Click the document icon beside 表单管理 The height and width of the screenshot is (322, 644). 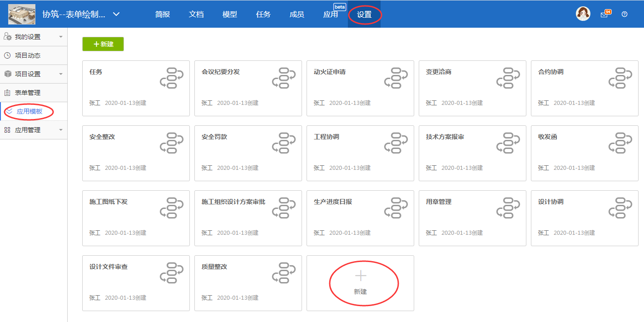click(7, 93)
